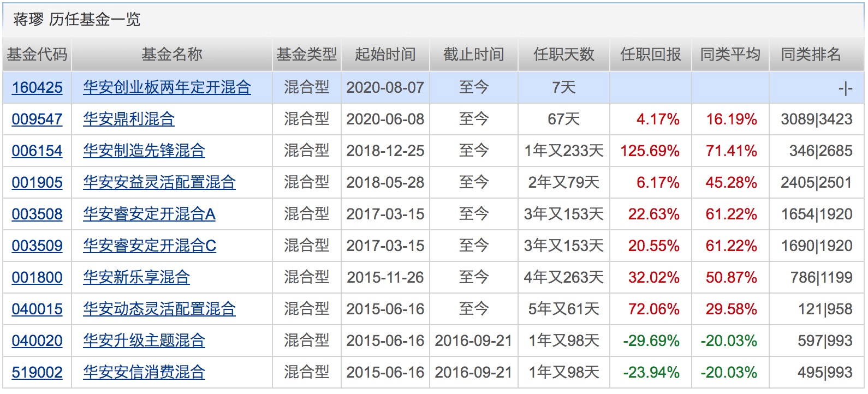Select return value 22.63%
This screenshot has height=394, width=868.
(x=654, y=214)
